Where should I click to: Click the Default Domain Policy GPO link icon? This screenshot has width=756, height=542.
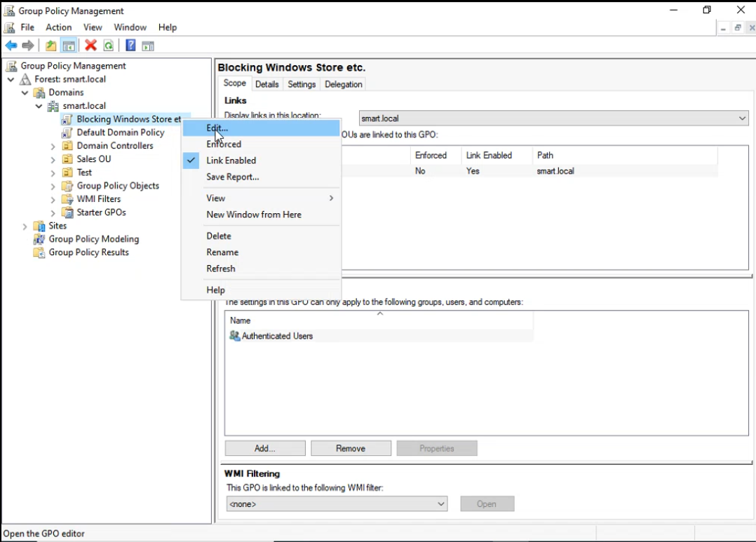pos(67,133)
